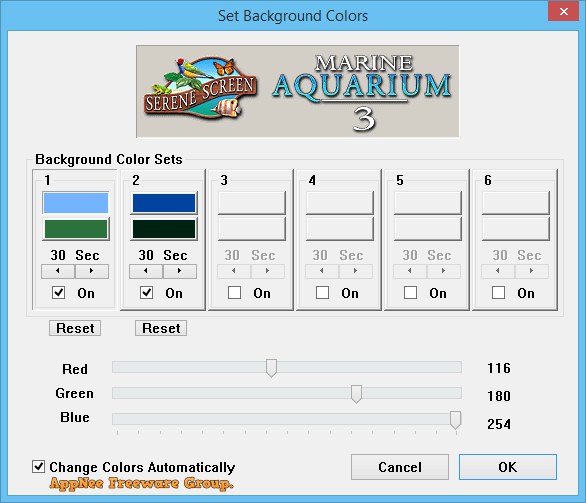Select the green bottom swatch in set 1
The width and height of the screenshot is (586, 503).
click(x=76, y=229)
